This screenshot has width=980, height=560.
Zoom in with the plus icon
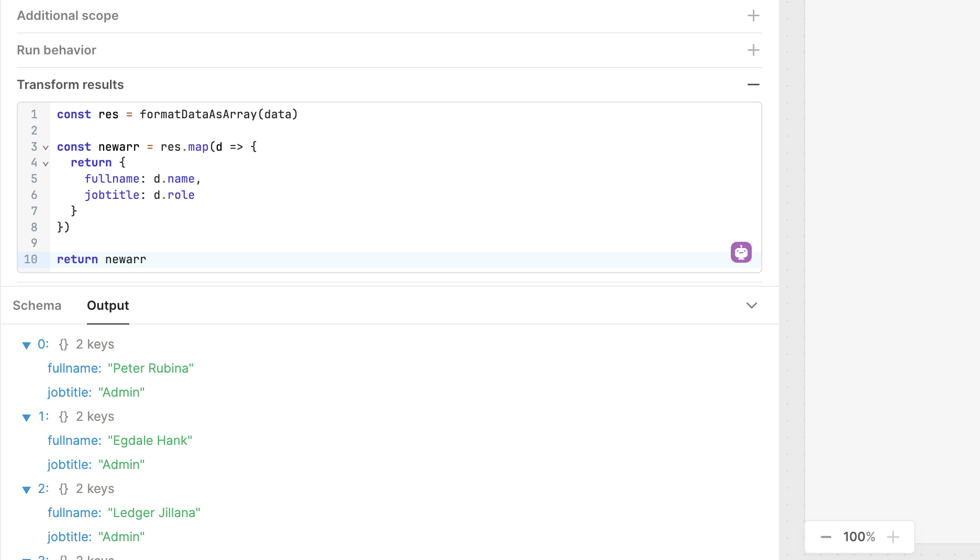(x=893, y=537)
